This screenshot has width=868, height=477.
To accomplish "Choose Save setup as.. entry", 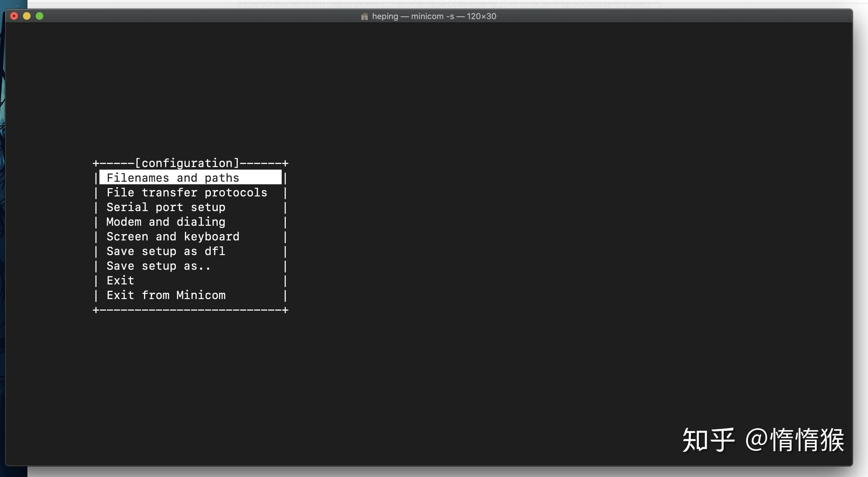I will pyautogui.click(x=158, y=266).
